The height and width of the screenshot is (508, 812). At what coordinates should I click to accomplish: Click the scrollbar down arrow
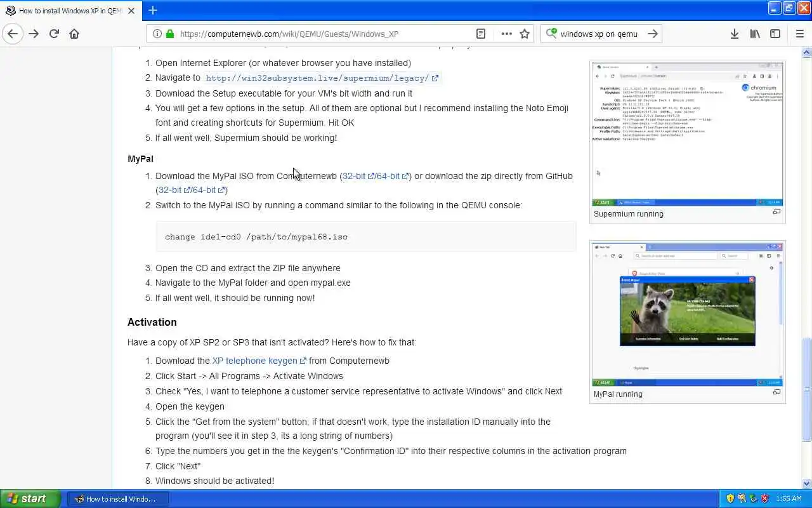[x=806, y=483]
